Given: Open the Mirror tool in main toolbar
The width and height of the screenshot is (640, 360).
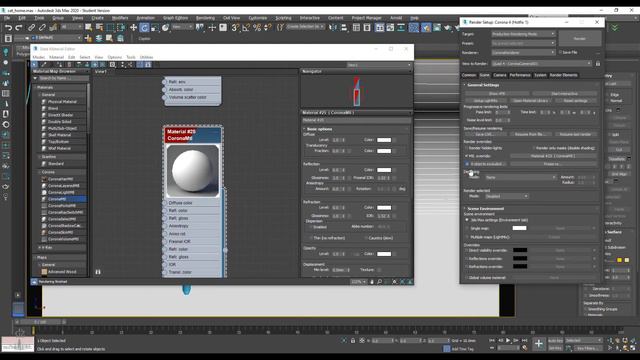Looking at the screenshot, I should [333, 27].
